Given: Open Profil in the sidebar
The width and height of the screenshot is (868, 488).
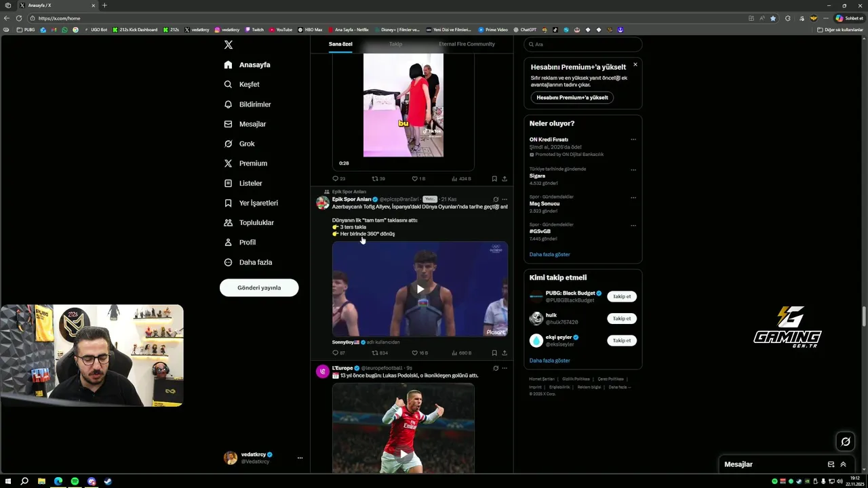Looking at the screenshot, I should pyautogui.click(x=239, y=242).
